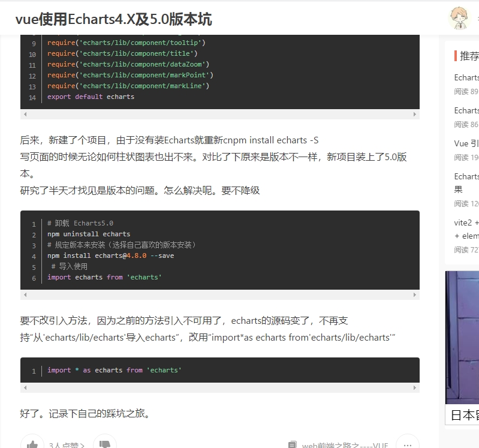Click the 推荐 sidebar heading

[469, 56]
